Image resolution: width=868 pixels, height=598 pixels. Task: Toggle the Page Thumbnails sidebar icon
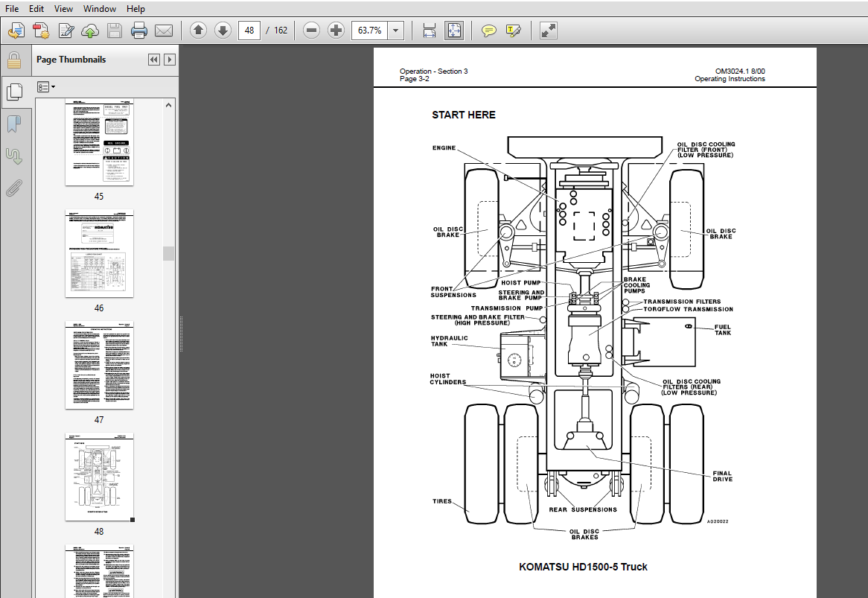14,92
